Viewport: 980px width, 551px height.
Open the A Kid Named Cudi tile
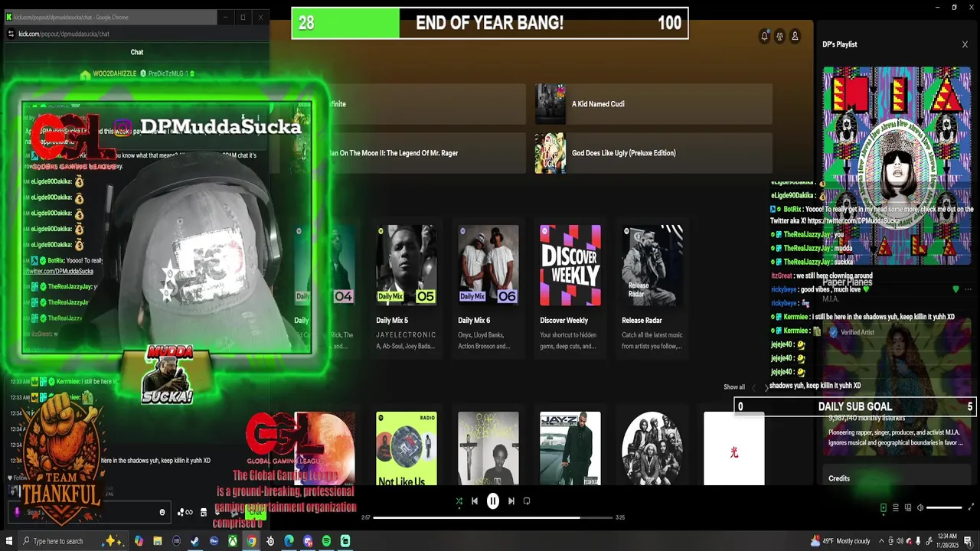click(653, 104)
